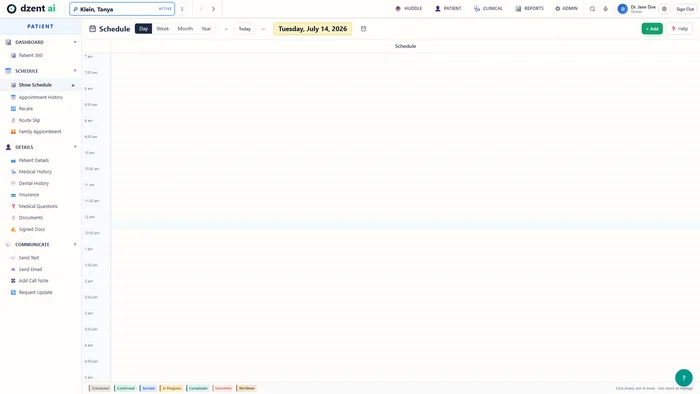Click the Send Text icon
Image resolution: width=700 pixels, height=394 pixels.
[13, 258]
